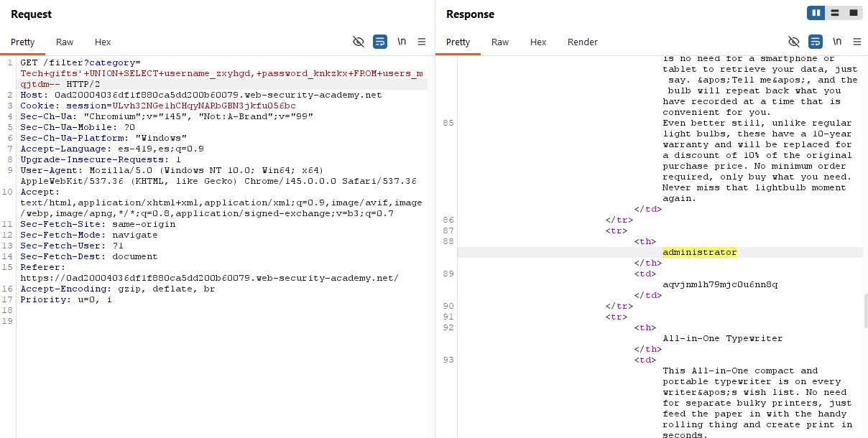
Task: Show non-printable \n characters in Request
Action: click(x=402, y=42)
